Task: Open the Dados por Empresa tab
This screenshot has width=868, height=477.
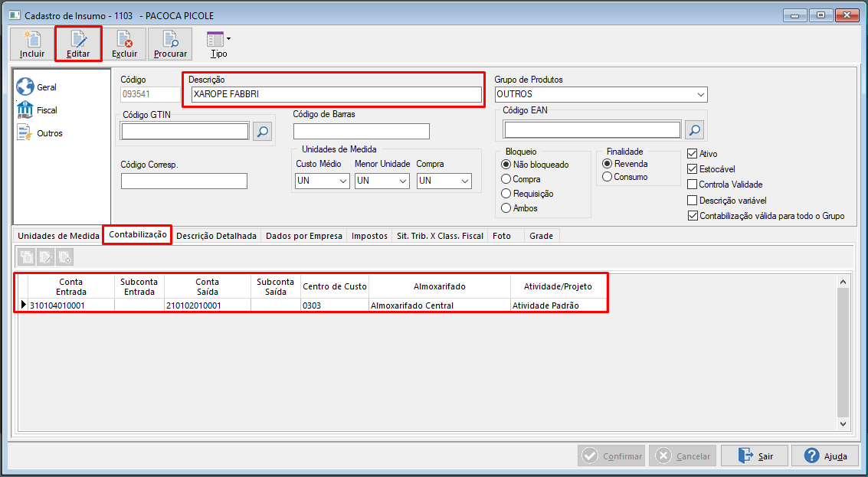Action: coord(304,236)
